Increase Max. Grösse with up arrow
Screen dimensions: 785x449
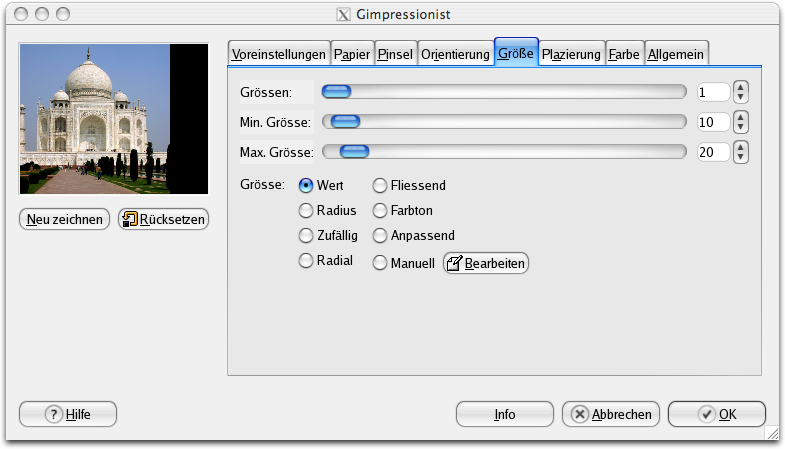(740, 147)
